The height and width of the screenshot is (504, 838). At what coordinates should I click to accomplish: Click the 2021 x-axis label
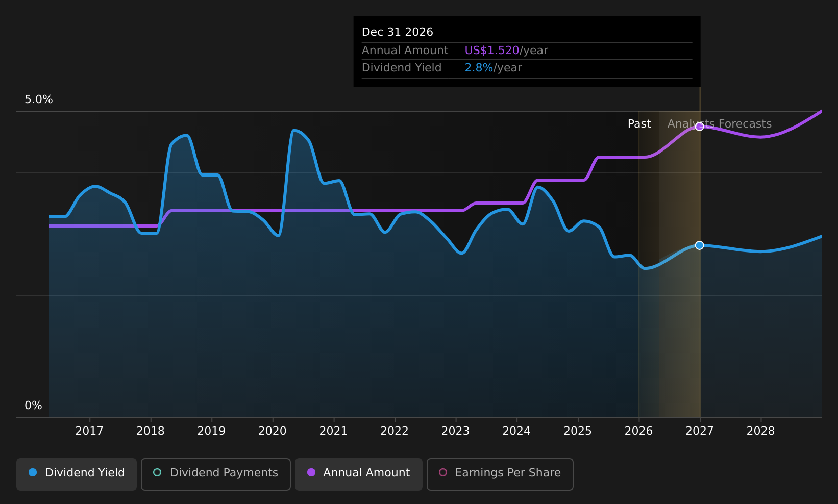pos(333,431)
